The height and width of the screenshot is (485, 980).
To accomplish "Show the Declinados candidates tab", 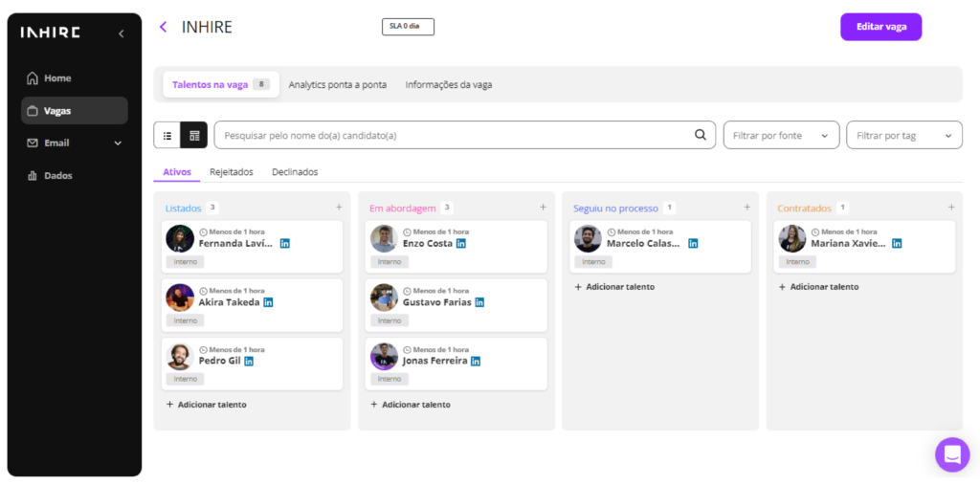I will (295, 172).
